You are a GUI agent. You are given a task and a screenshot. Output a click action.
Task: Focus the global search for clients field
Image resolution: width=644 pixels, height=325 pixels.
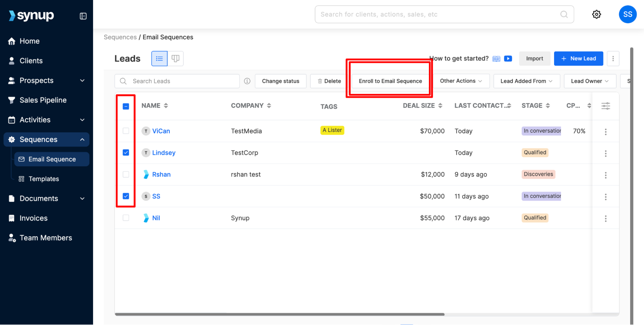444,14
